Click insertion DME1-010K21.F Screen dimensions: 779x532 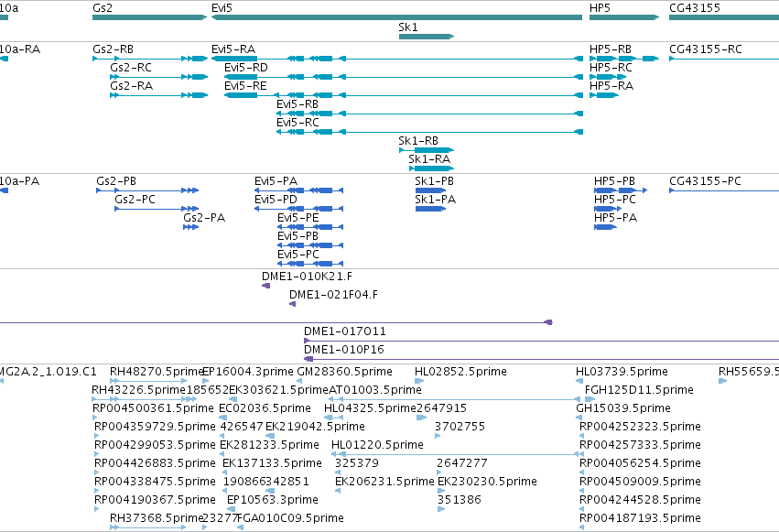click(x=265, y=286)
